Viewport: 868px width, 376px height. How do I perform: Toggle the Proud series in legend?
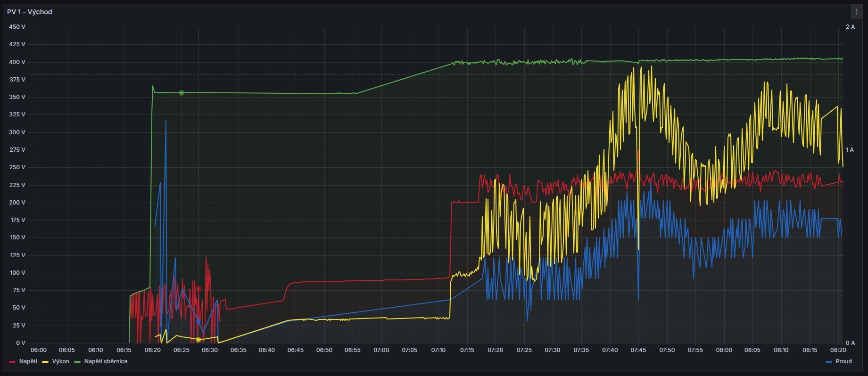coord(843,361)
